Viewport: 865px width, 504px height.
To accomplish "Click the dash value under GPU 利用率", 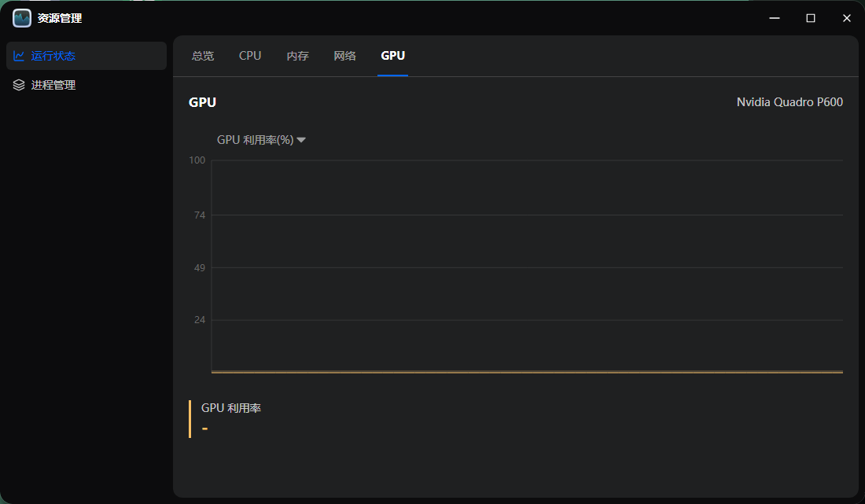I will click(204, 429).
